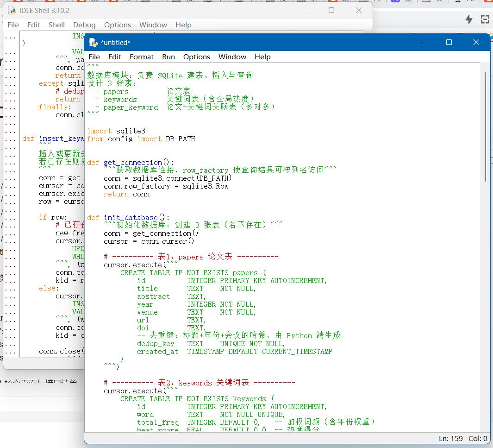Image resolution: width=493 pixels, height=448 pixels.
Task: Click the Python icon in untitled title bar
Action: point(93,43)
